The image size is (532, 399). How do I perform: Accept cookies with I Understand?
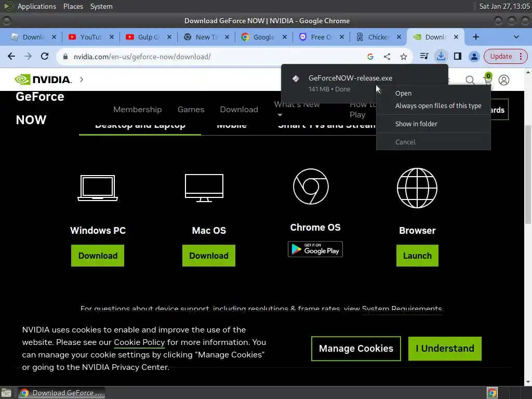pyautogui.click(x=445, y=349)
